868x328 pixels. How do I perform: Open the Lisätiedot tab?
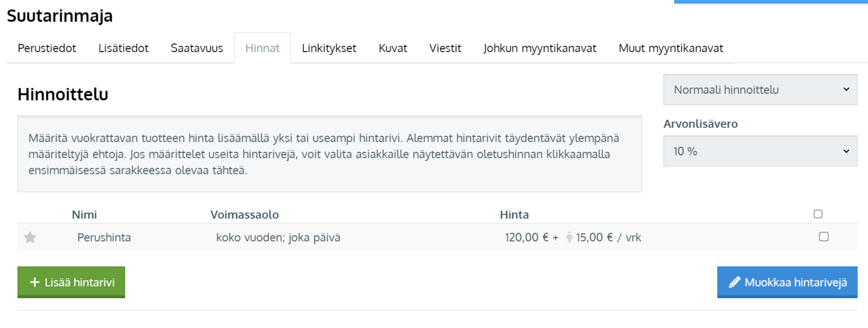click(x=123, y=48)
